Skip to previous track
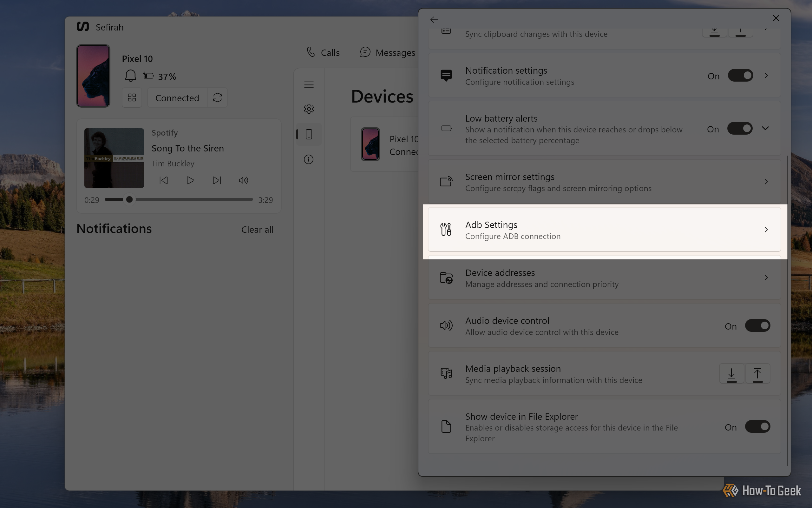 point(164,180)
